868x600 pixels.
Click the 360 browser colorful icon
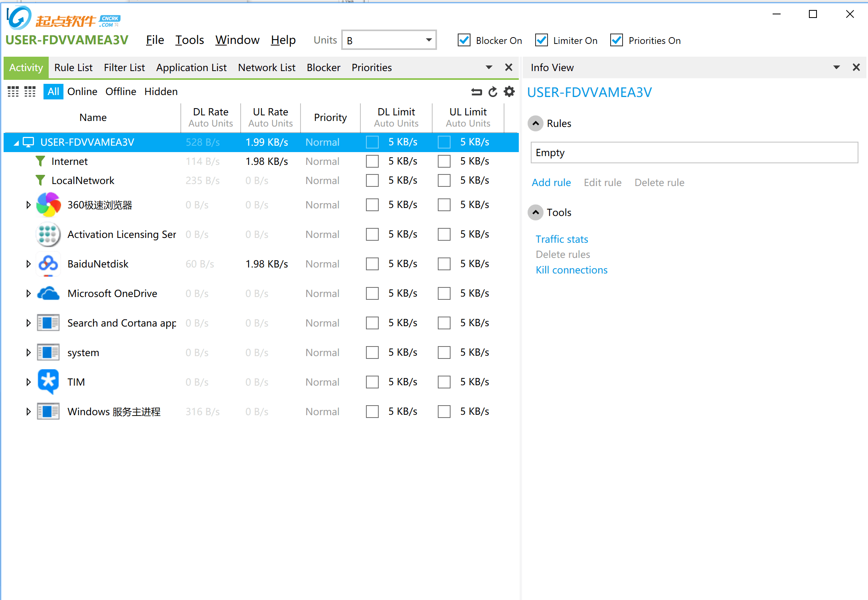48,205
